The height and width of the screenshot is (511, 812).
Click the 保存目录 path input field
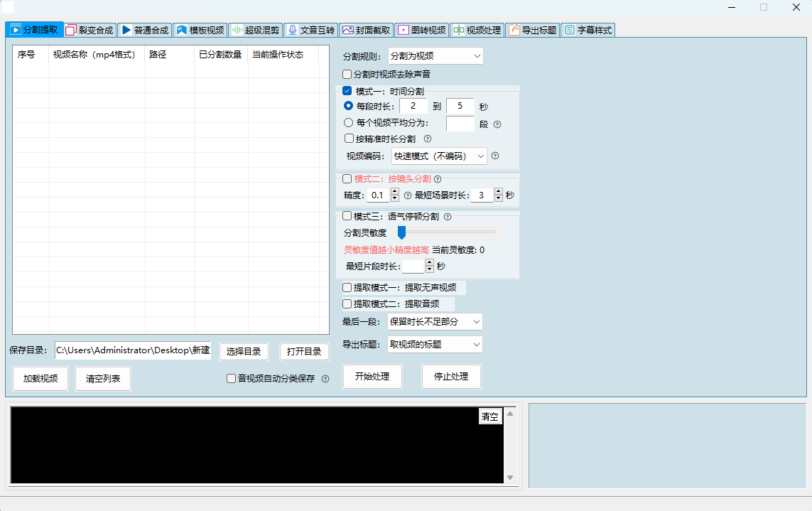pos(133,350)
